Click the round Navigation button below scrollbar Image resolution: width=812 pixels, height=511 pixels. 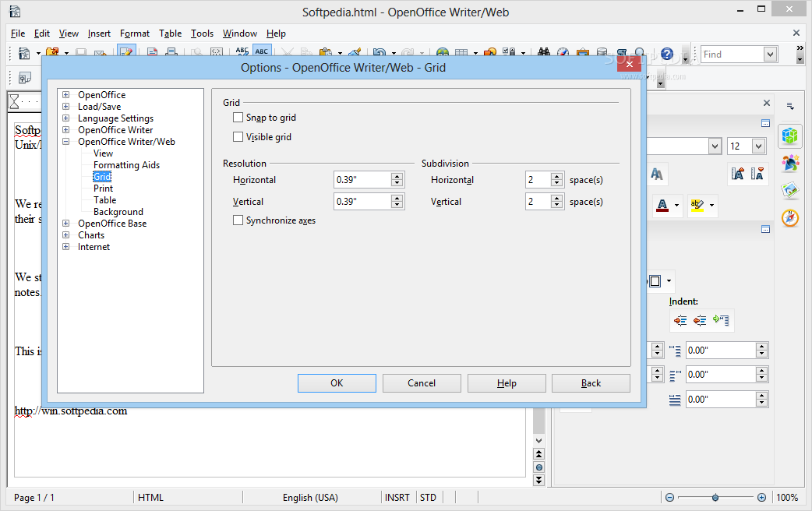coord(539,467)
